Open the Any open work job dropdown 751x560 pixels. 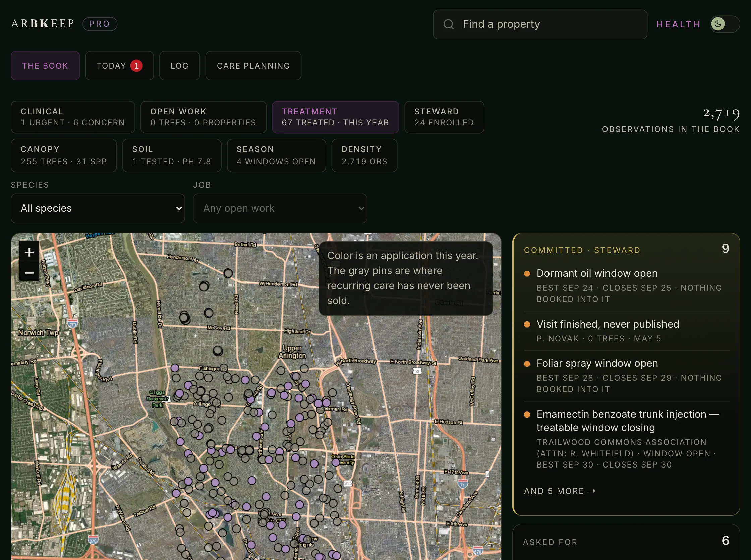coord(280,208)
